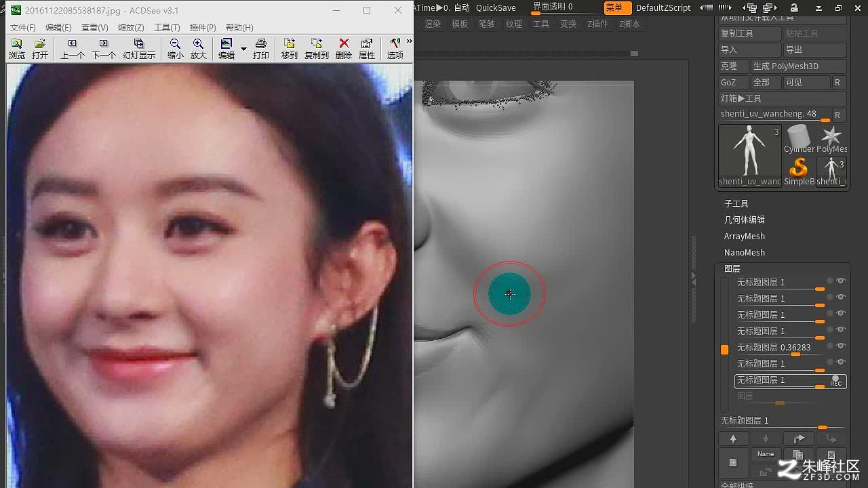Click the duplicate layer icon
This screenshot has height=488, width=868.
pos(798,455)
